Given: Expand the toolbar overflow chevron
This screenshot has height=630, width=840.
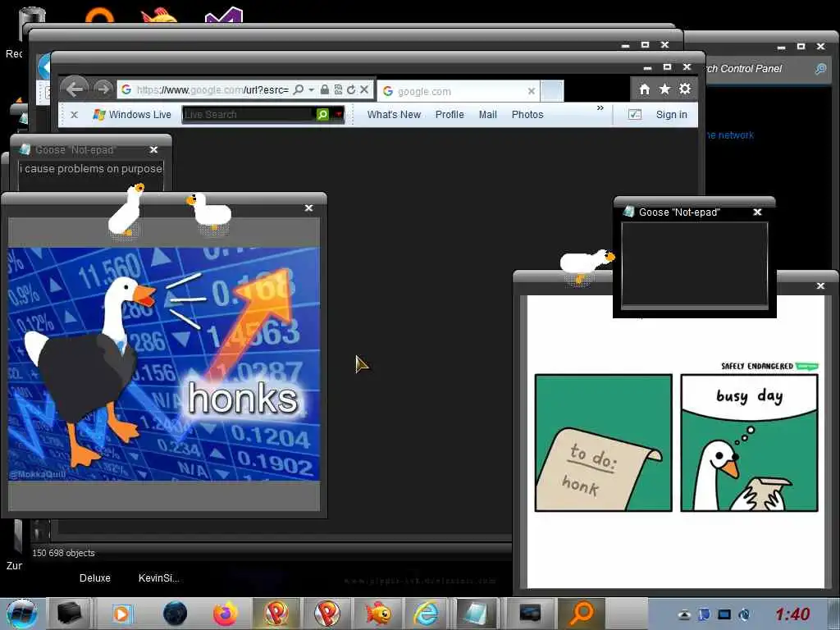Looking at the screenshot, I should pos(600,108).
